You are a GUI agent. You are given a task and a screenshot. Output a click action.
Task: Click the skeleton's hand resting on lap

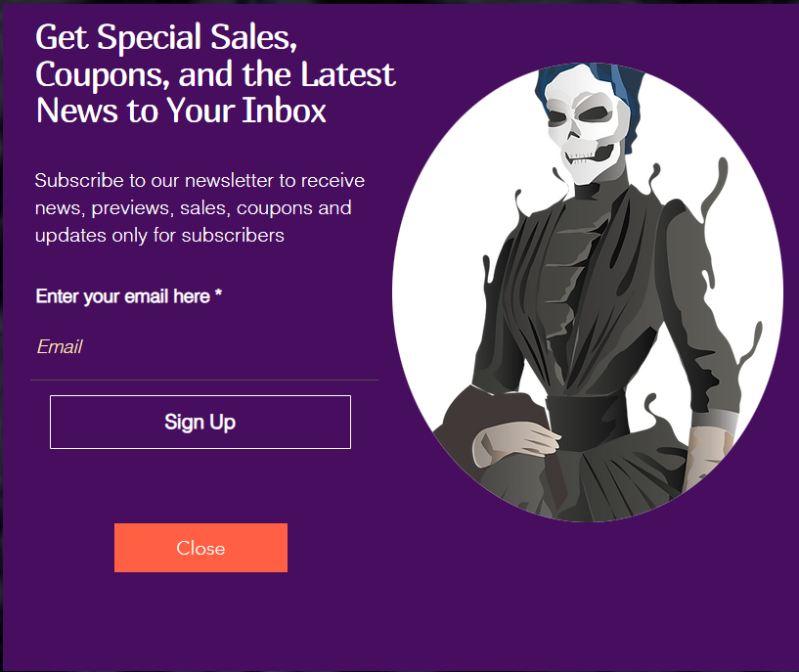[x=515, y=442]
